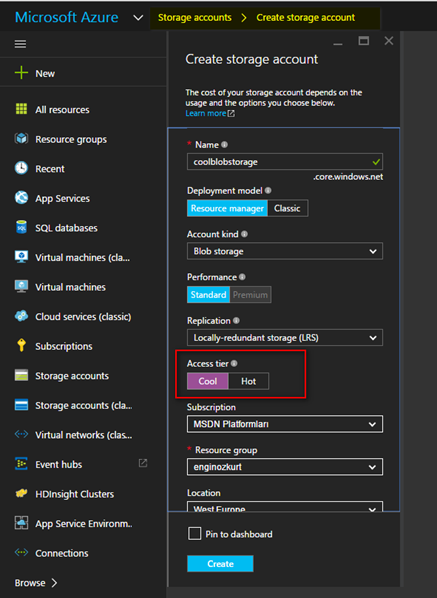This screenshot has width=437, height=598.
Task: Open the Account kind dropdown
Action: click(285, 251)
